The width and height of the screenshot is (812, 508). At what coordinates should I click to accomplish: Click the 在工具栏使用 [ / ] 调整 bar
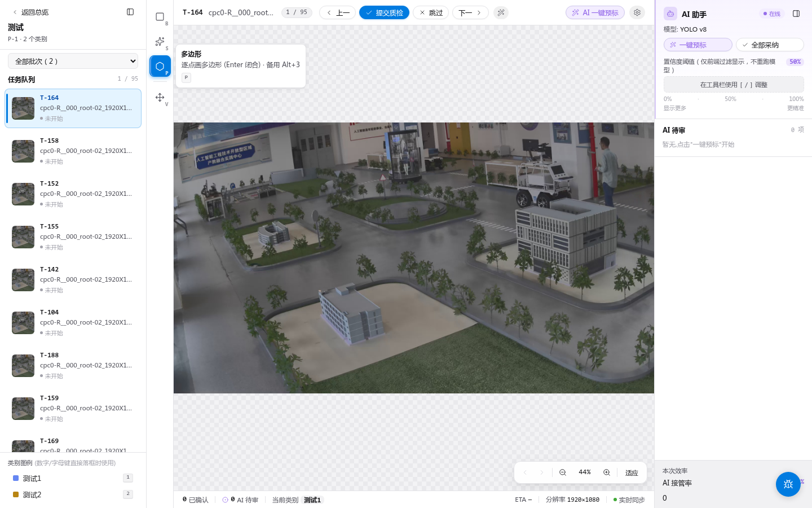coord(734,85)
